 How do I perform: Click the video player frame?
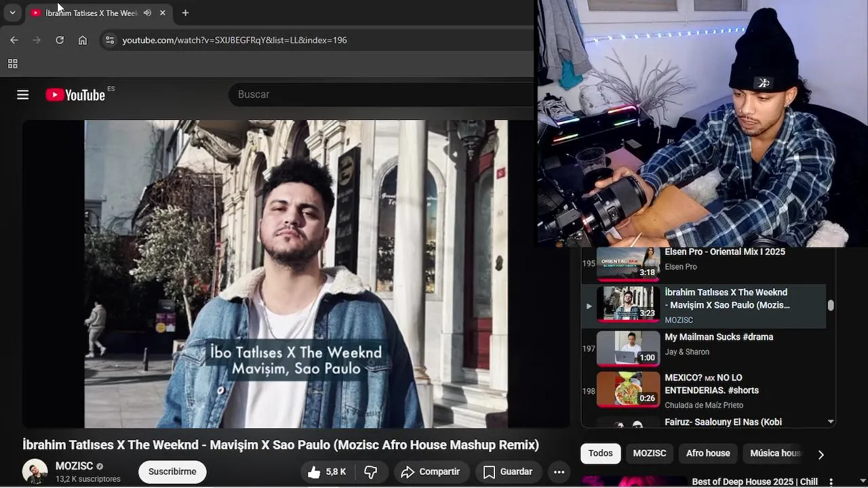coord(296,274)
